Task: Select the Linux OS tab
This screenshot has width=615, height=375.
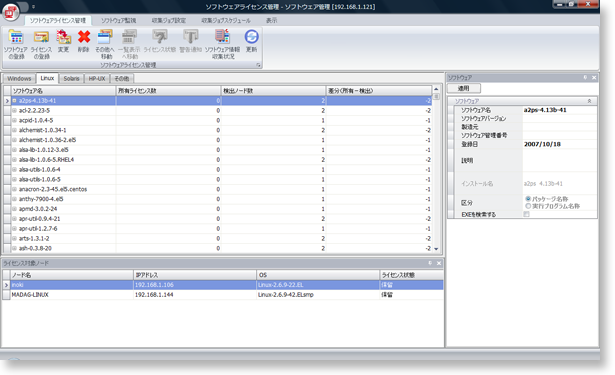Action: coord(47,78)
